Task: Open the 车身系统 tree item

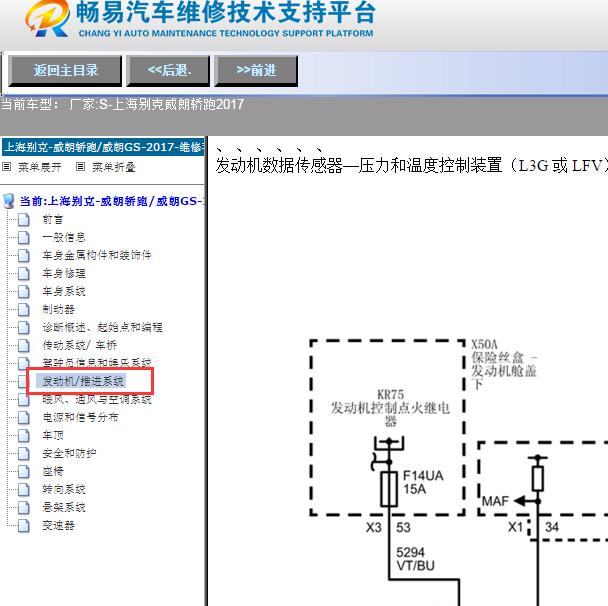Action: pos(64,291)
